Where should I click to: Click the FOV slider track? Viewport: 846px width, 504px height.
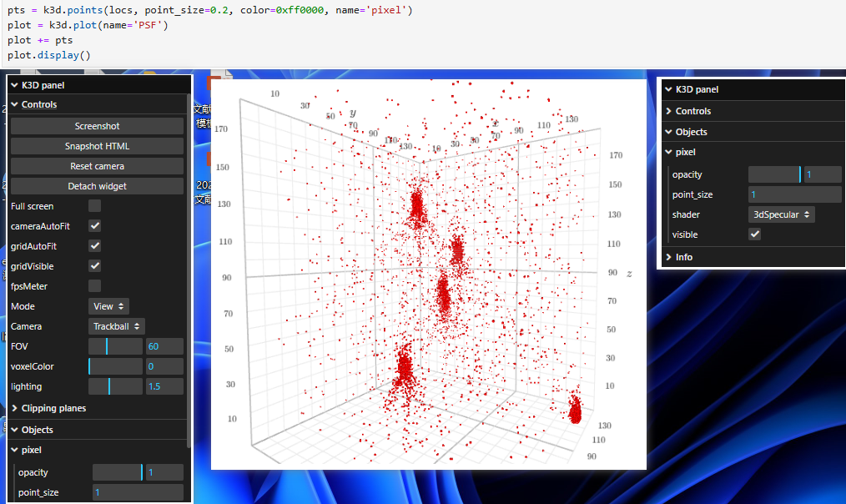(115, 346)
